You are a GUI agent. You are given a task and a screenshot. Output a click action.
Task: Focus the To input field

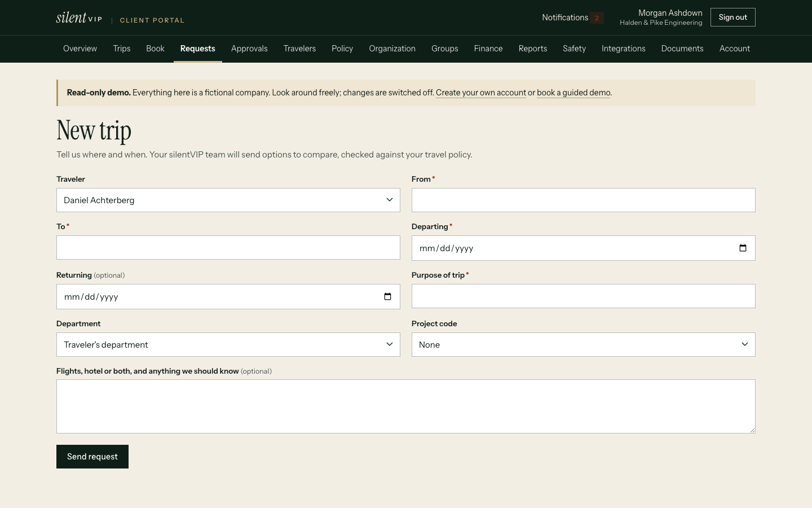tap(228, 248)
